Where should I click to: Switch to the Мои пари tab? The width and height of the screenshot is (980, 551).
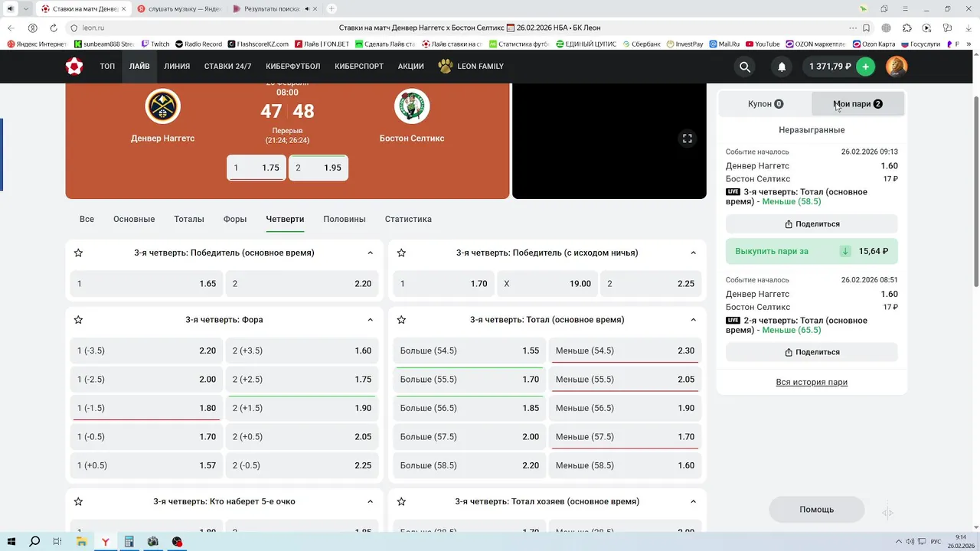tap(857, 104)
